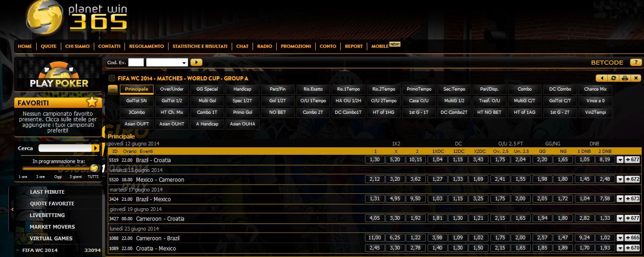Viewport: 644px width, 257px height.
Task: Click the Favoriti star icon
Action: 92,102
